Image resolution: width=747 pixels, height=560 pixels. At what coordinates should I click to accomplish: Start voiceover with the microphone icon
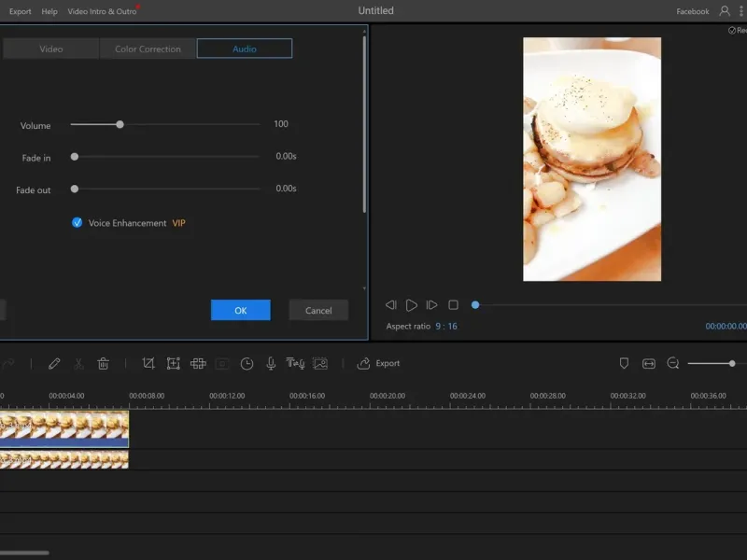point(271,363)
